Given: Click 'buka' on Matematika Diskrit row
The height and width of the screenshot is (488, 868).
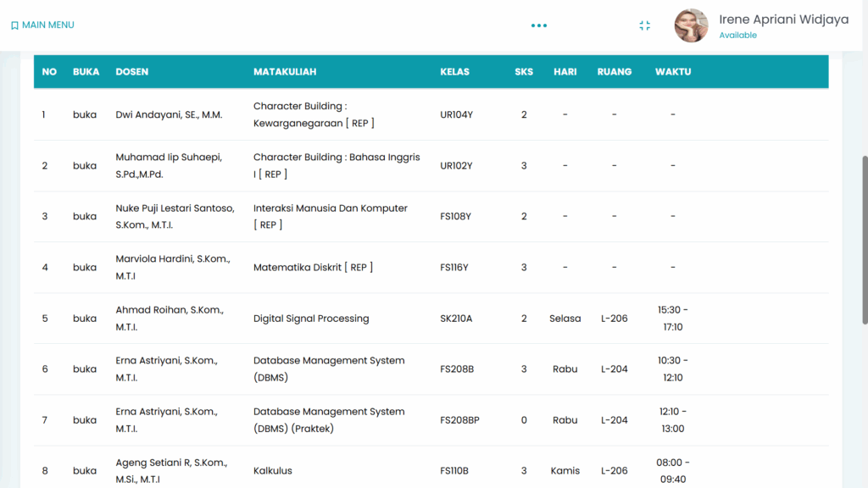Looking at the screenshot, I should (x=85, y=268).
